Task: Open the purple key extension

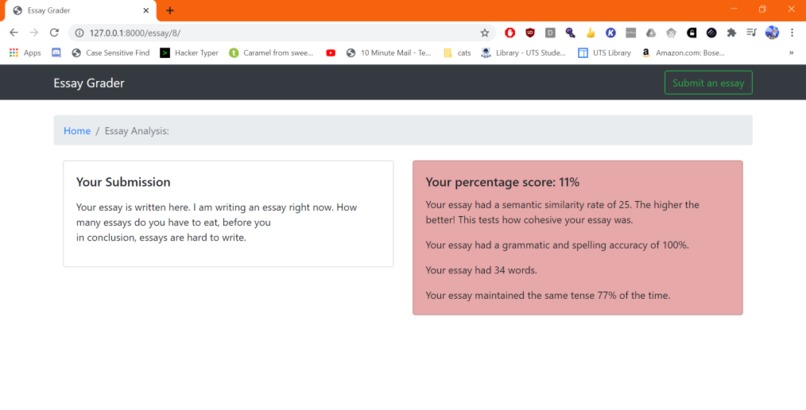Action: coord(570,33)
